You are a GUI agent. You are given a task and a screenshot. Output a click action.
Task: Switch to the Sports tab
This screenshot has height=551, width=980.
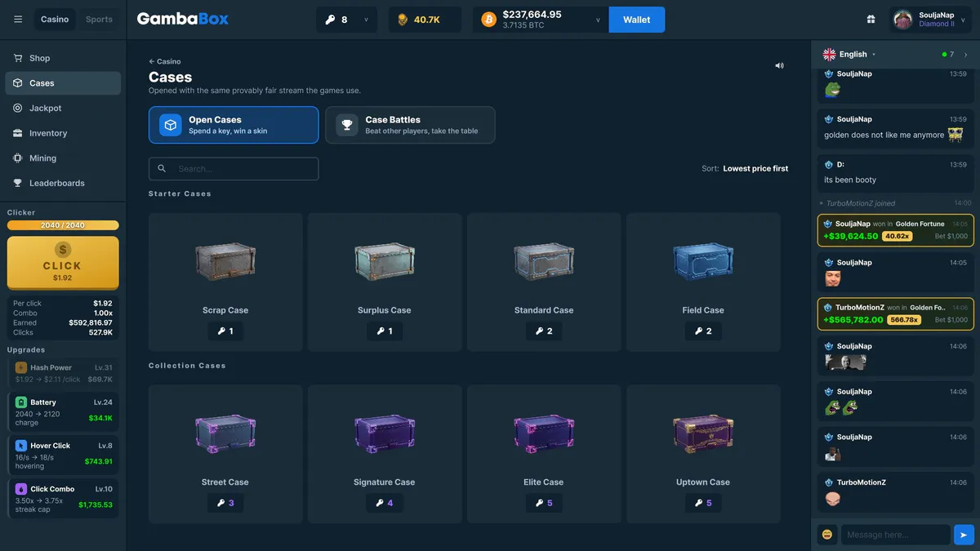pyautogui.click(x=99, y=20)
